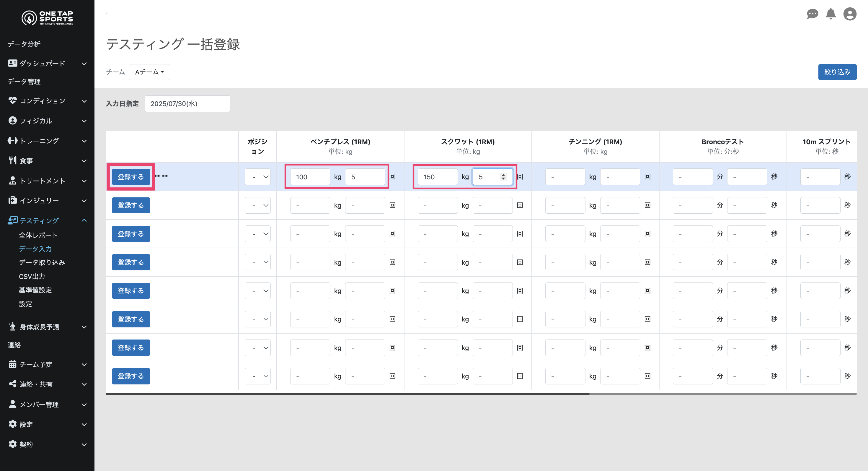Expand the メンバー管理 menu chevron
This screenshot has height=471, width=868.
tap(84, 405)
